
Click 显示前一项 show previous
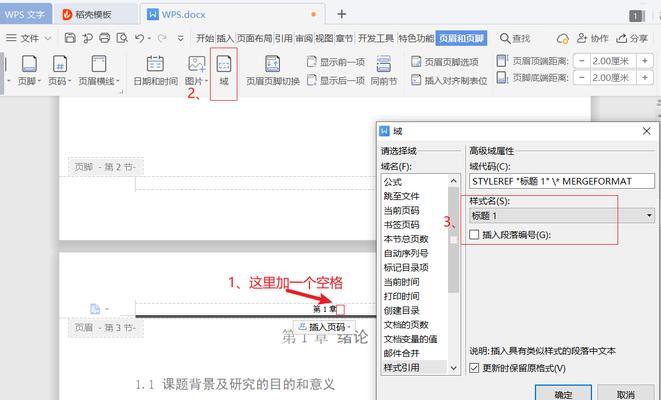pyautogui.click(x=336, y=62)
